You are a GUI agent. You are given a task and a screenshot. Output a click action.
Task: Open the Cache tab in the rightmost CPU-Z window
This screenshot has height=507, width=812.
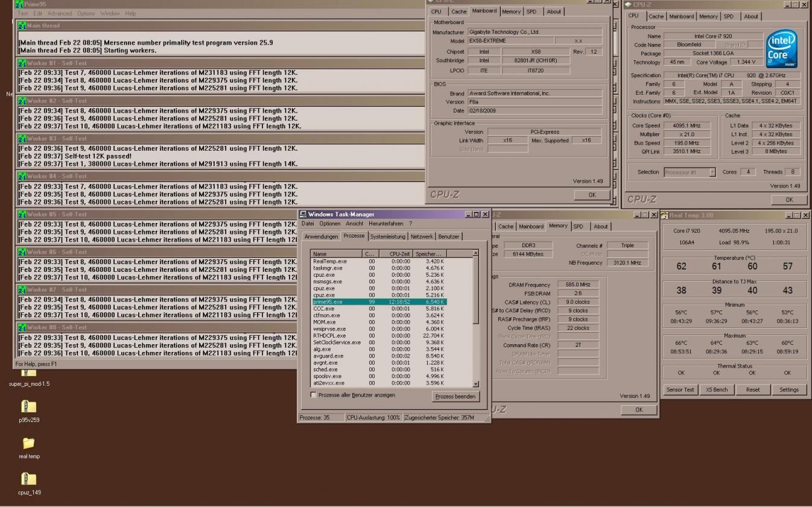pos(656,16)
